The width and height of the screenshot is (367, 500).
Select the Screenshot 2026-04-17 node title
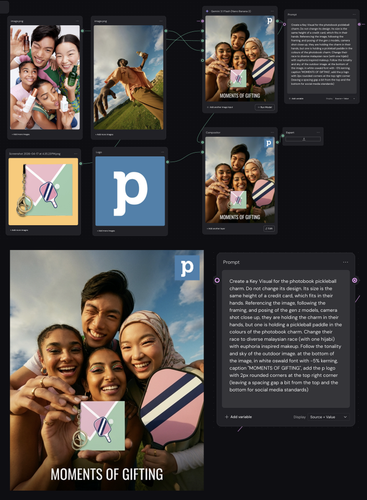(x=35, y=154)
